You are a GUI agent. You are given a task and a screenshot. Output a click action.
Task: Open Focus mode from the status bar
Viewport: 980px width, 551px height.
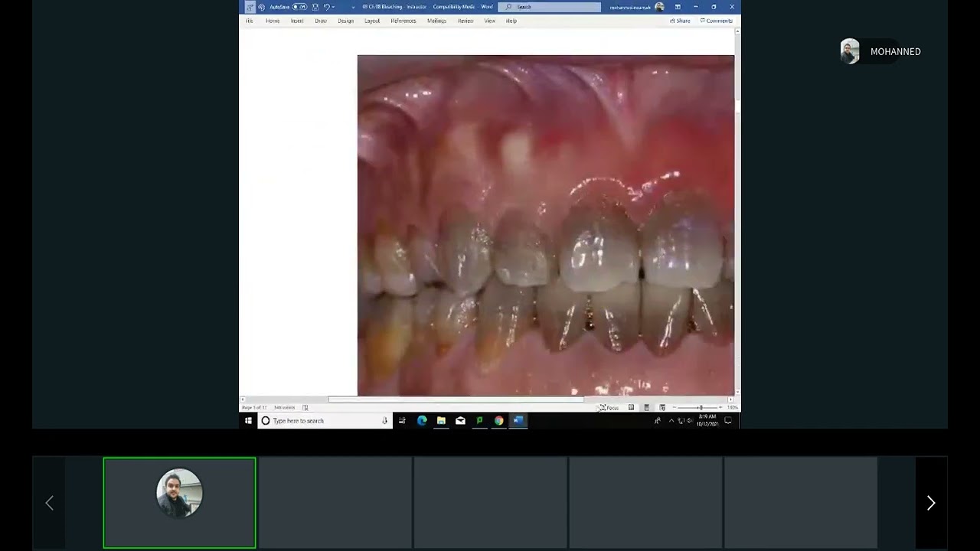pyautogui.click(x=609, y=407)
